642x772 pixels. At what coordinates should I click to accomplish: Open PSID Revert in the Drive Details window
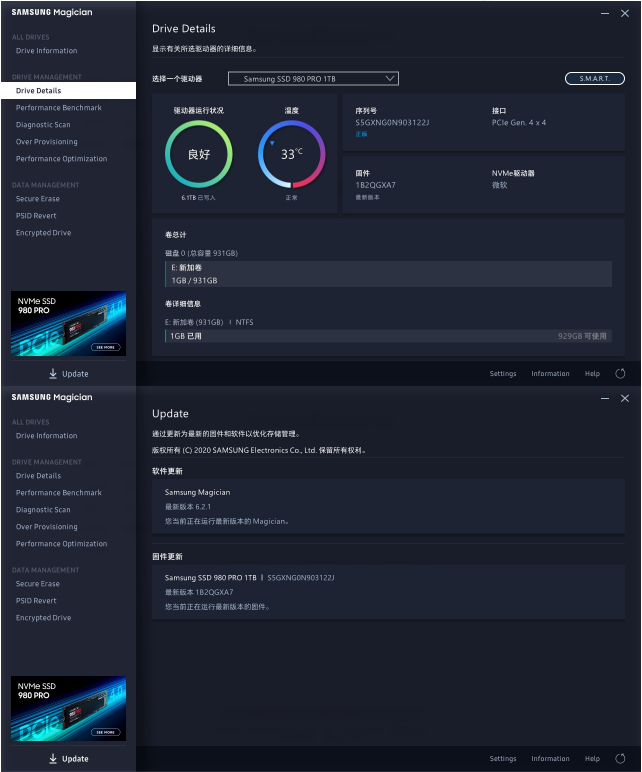36,216
